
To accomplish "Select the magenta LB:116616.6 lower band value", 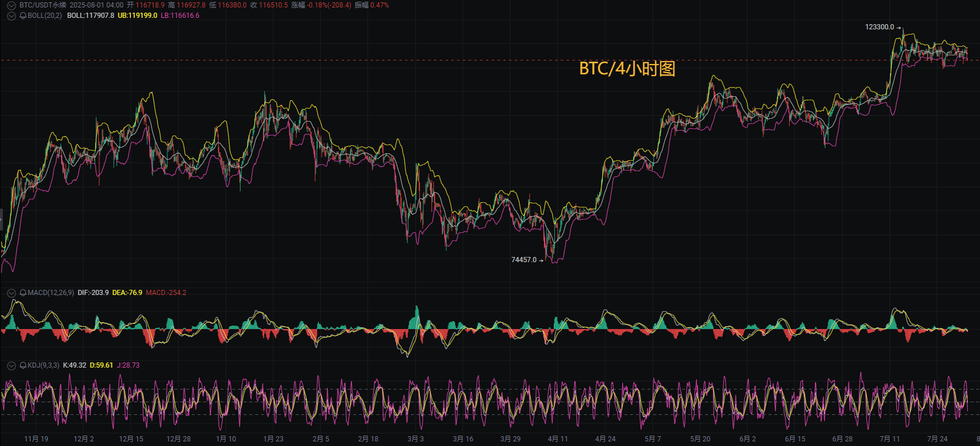I will click(x=180, y=16).
